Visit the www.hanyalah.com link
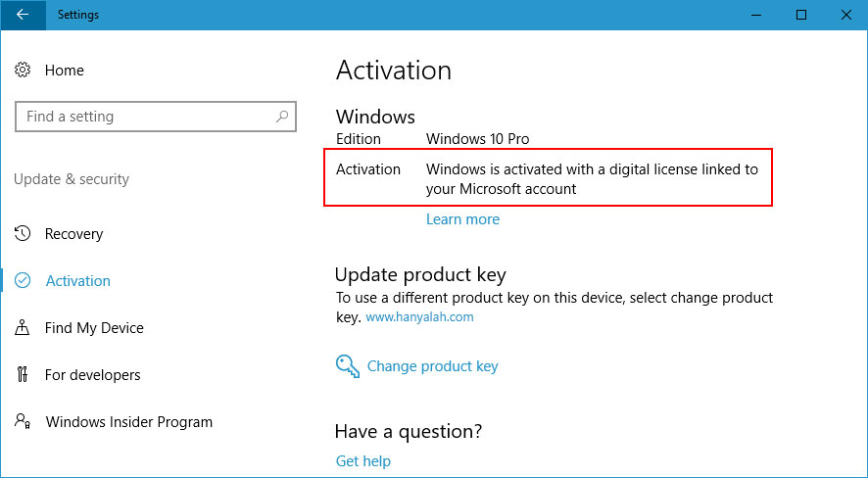 (419, 317)
